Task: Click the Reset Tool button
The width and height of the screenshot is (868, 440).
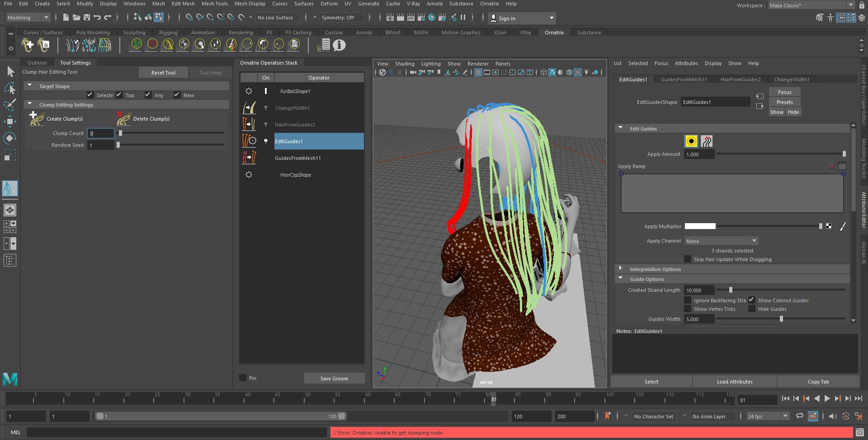Action: point(163,73)
